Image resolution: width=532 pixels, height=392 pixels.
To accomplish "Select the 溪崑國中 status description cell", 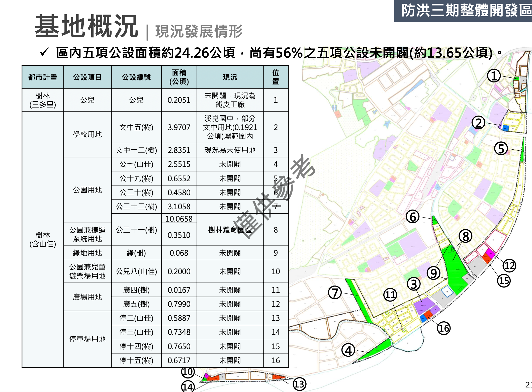I will coord(230,127).
